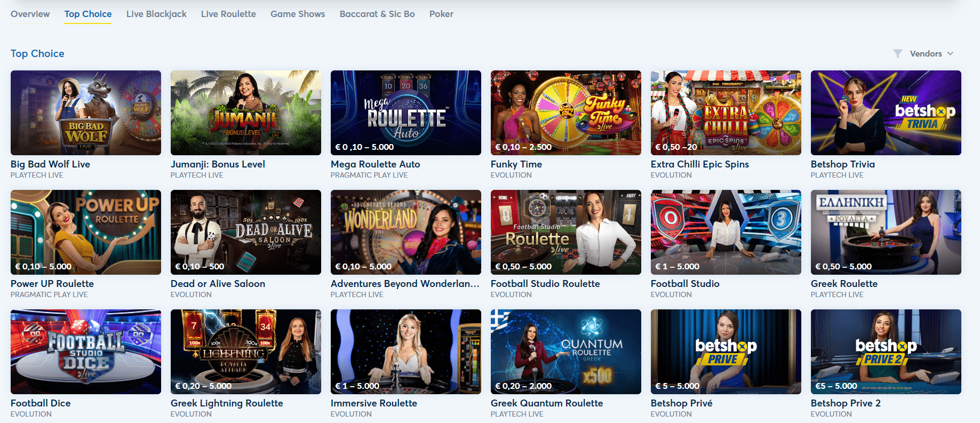Viewport: 980px width, 423px height.
Task: Launch the Betshop Trivia game thumbnail
Action: pyautogui.click(x=886, y=113)
